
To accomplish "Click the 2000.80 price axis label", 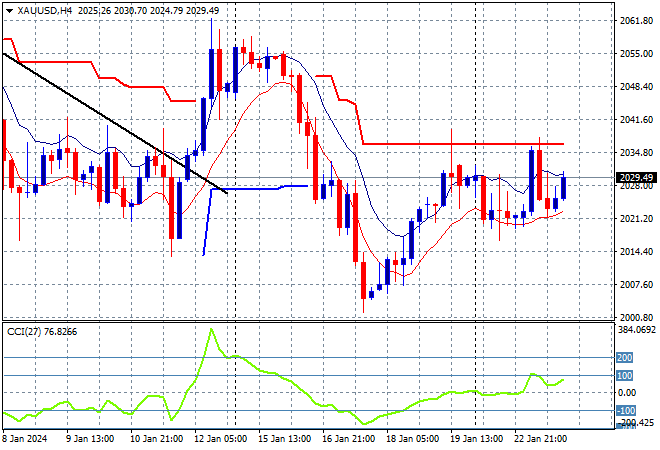I will point(636,317).
